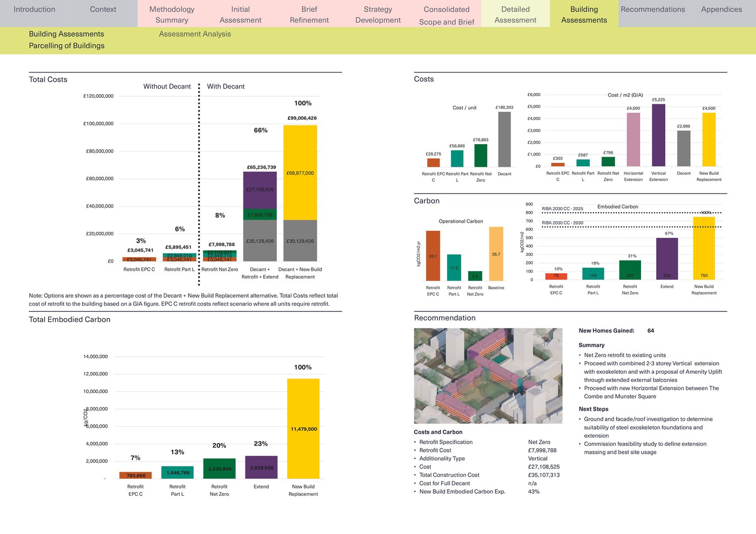Click the grey £186,303 Decant cost bar
This screenshot has height=534, width=756.
click(x=504, y=139)
